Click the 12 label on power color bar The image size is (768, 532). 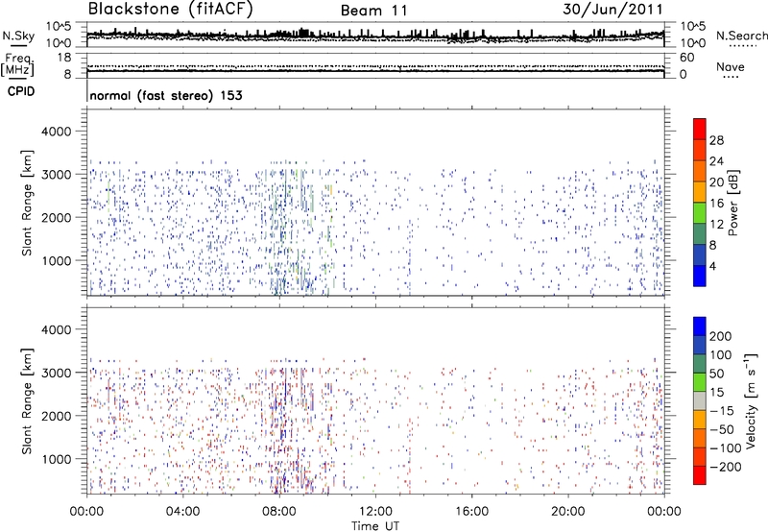pos(716,225)
